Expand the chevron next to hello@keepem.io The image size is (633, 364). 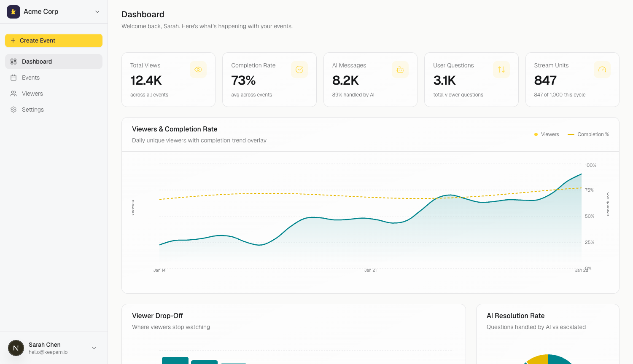[x=93, y=348]
